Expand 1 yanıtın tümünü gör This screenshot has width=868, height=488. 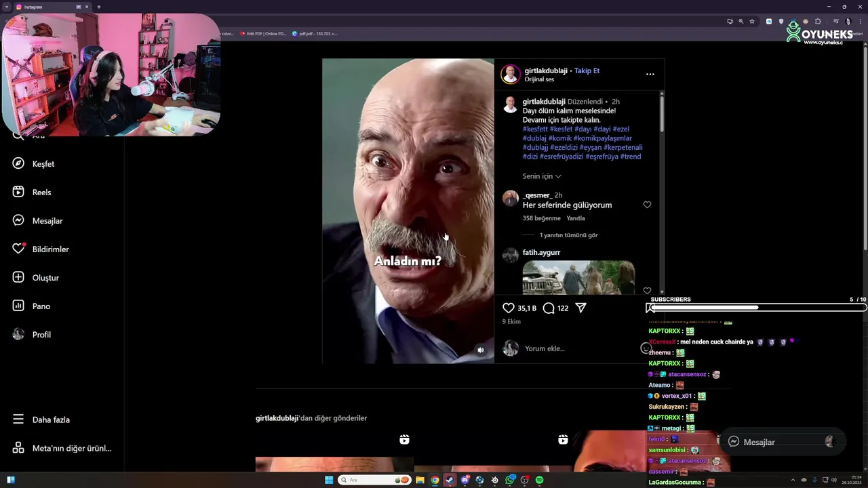pyautogui.click(x=569, y=235)
